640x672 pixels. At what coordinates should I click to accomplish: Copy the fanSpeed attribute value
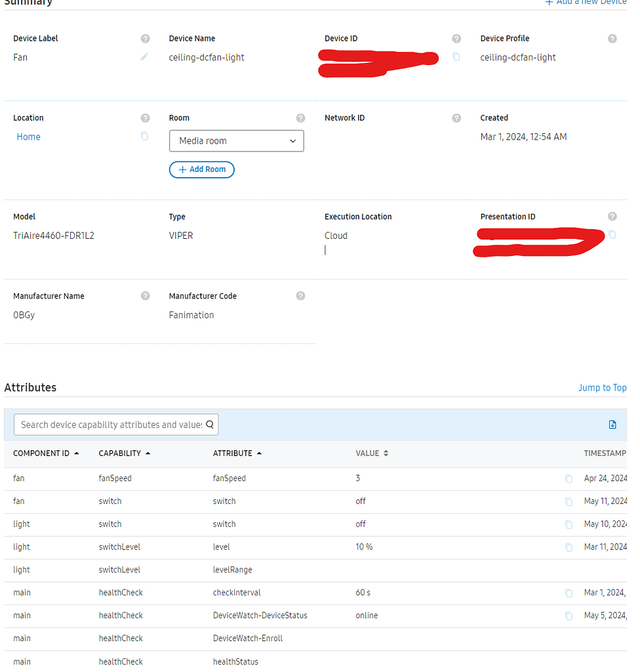(x=569, y=478)
